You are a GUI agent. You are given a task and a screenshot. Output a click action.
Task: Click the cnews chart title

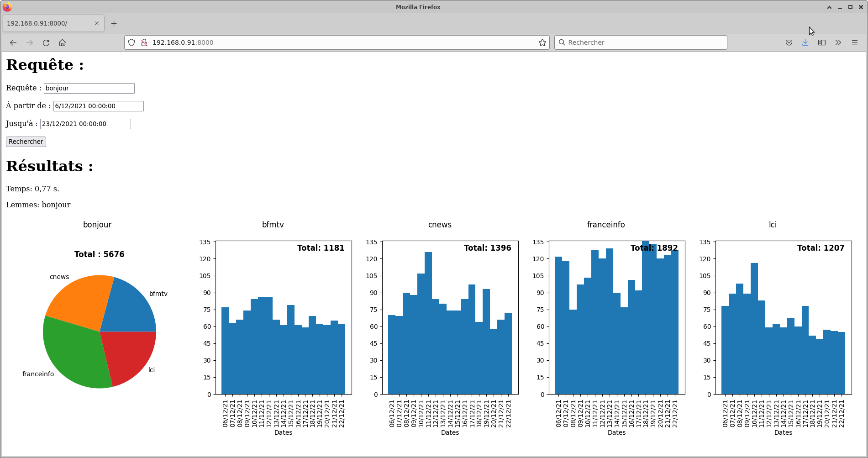(x=440, y=225)
